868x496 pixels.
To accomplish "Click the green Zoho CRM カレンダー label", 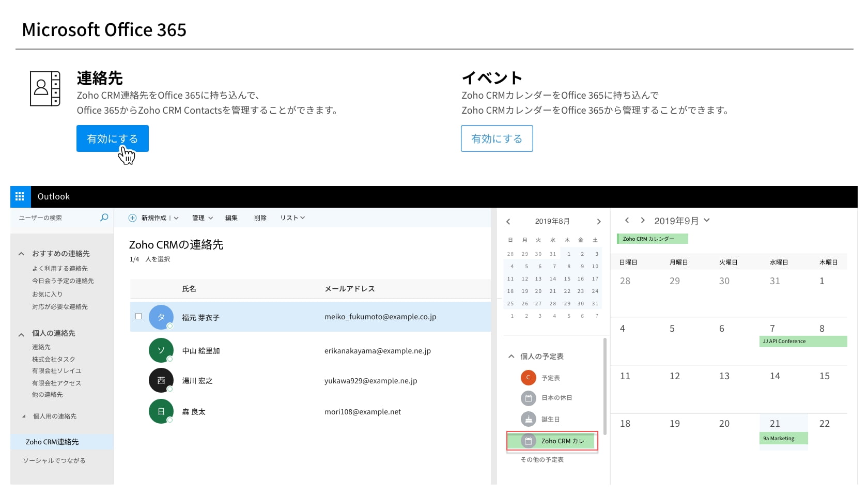I will (x=652, y=239).
